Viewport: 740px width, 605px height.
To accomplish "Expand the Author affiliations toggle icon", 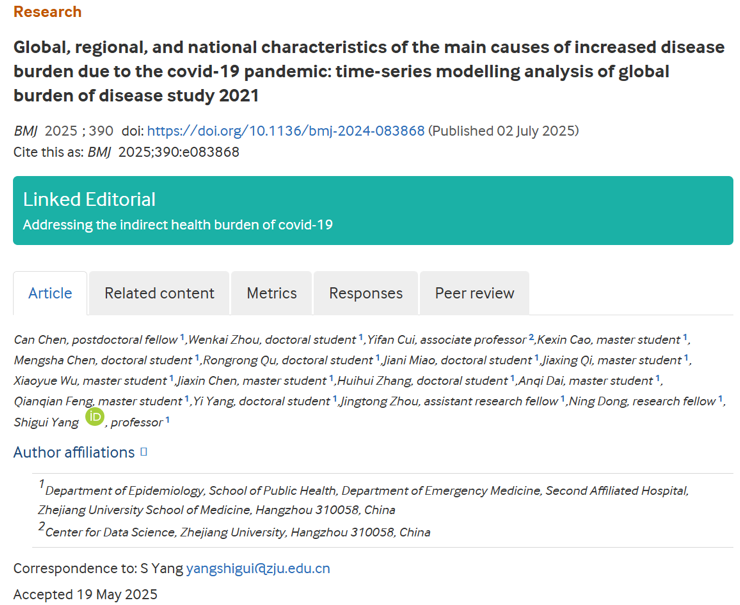I will (144, 452).
